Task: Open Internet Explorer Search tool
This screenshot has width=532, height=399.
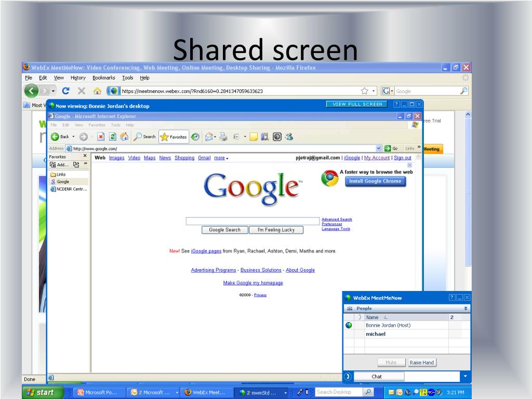Action: (x=144, y=137)
